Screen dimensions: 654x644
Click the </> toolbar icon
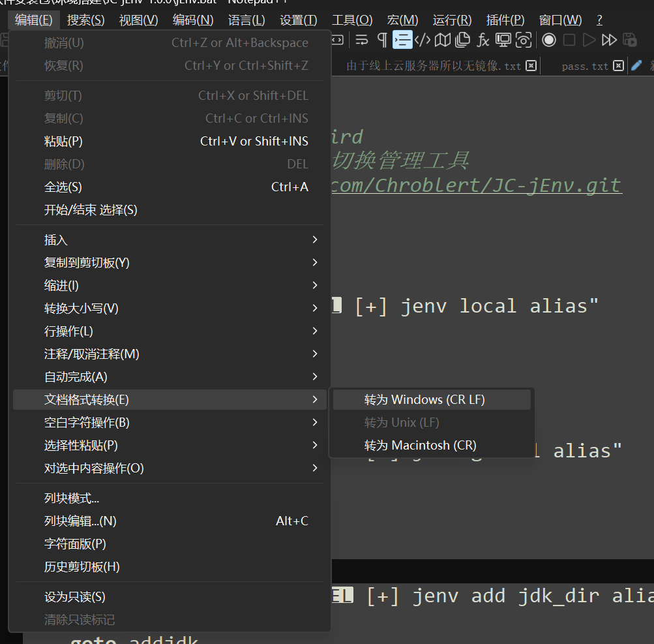click(x=423, y=40)
